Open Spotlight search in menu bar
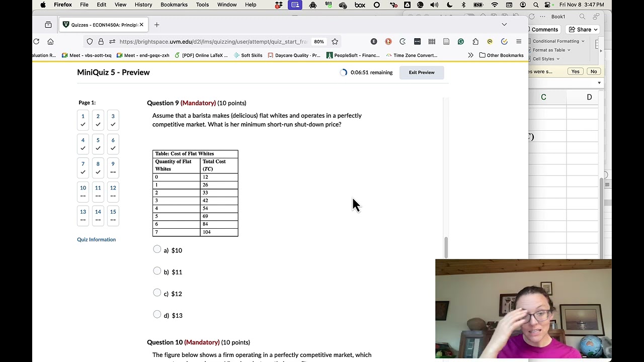This screenshot has height=362, width=644. [536, 5]
